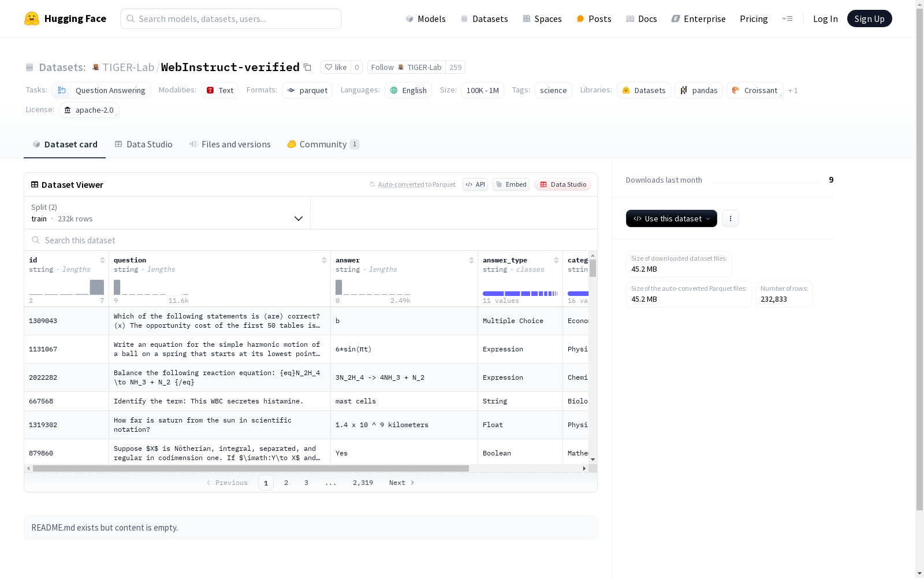Click the Sign Up button
The width and height of the screenshot is (924, 578).
click(x=869, y=18)
